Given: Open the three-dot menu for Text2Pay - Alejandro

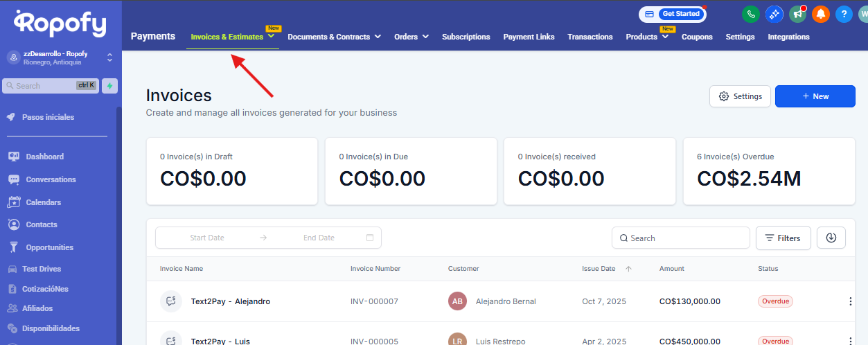Looking at the screenshot, I should point(851,301).
